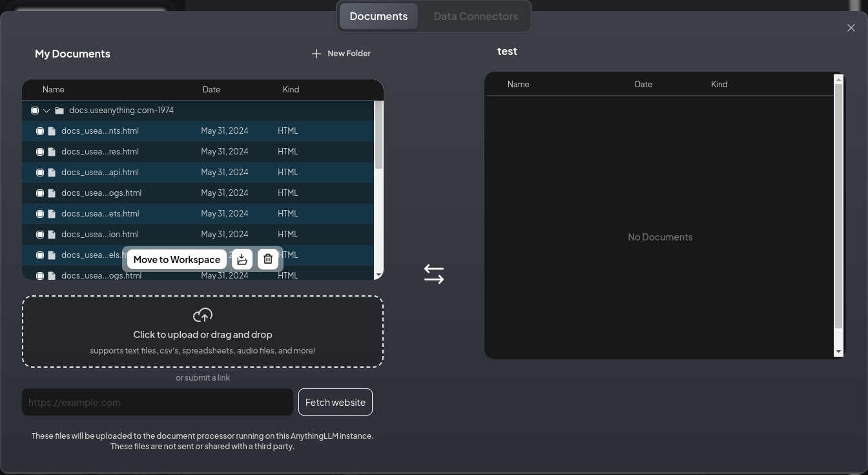This screenshot has width=868, height=475.
Task: Click Kind column header in test workspace
Action: (x=719, y=84)
